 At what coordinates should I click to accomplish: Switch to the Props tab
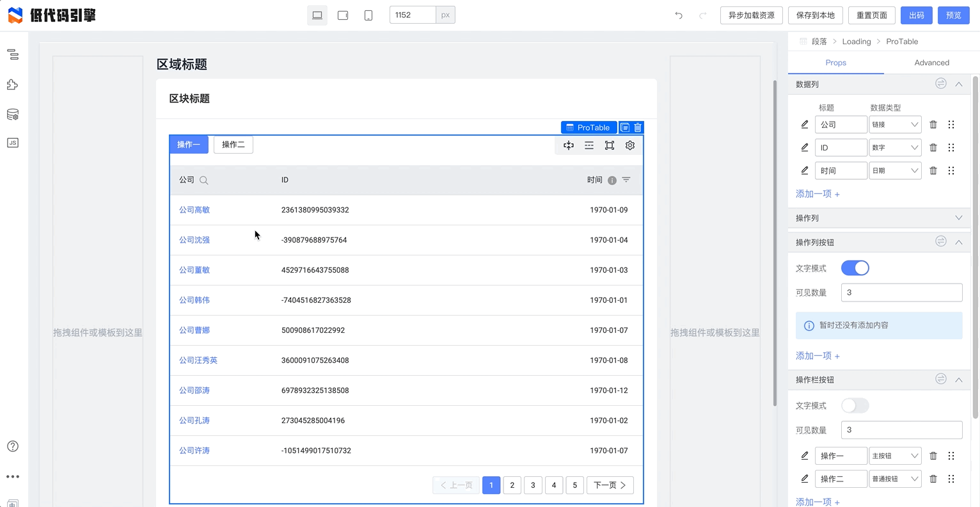pos(836,63)
